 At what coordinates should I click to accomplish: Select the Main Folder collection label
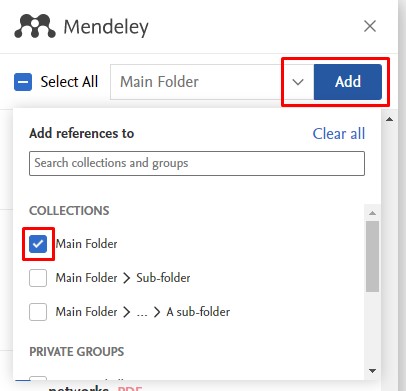[86, 244]
